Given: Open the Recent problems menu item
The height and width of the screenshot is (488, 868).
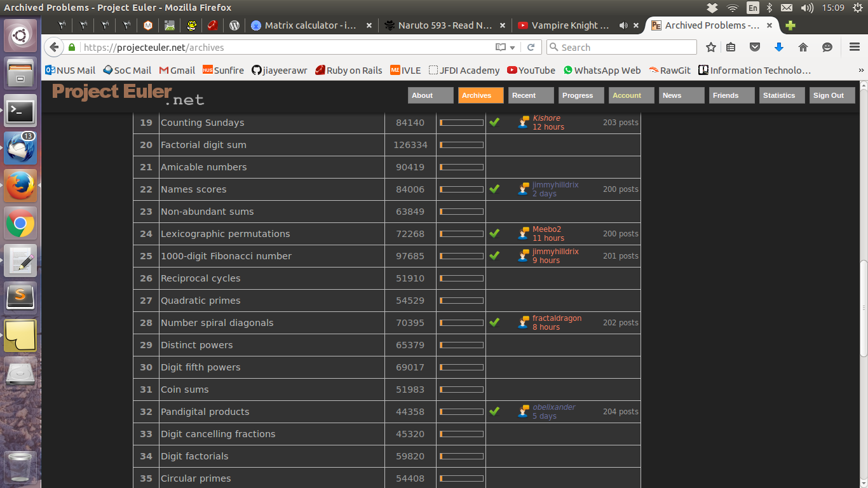Looking at the screenshot, I should (531, 95).
